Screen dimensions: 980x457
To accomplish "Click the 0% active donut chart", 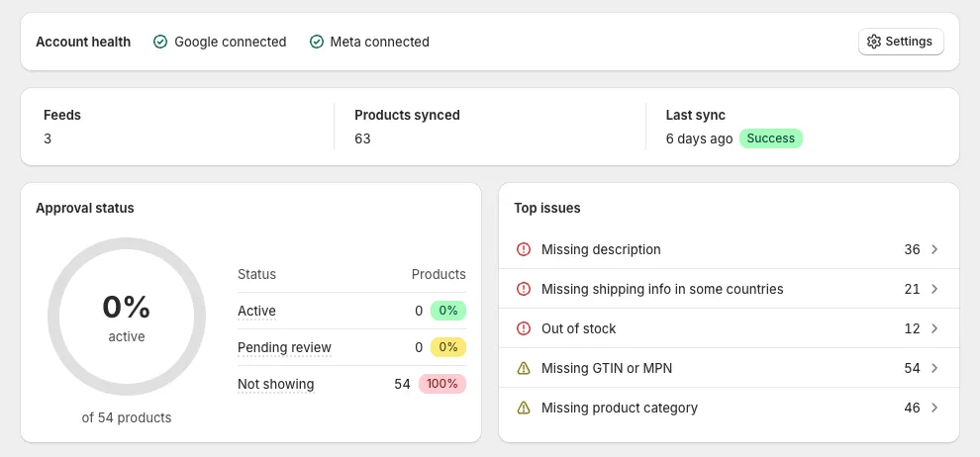I will click(x=127, y=317).
